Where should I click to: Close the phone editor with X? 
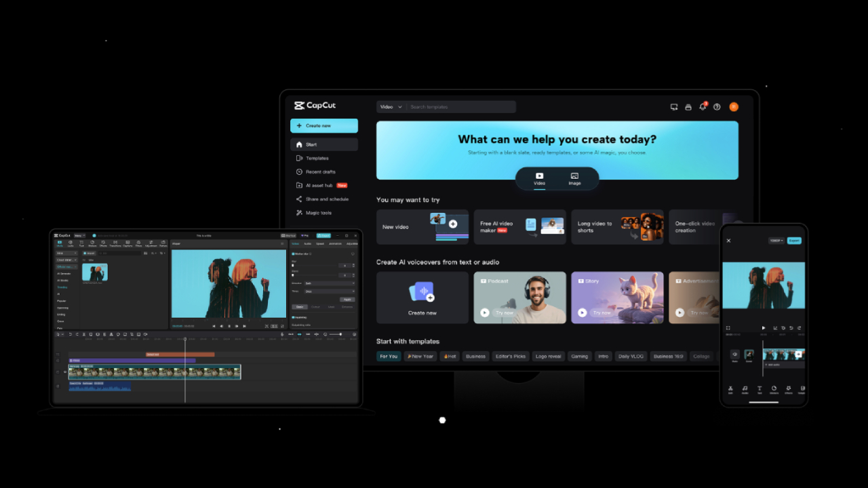[x=728, y=241]
